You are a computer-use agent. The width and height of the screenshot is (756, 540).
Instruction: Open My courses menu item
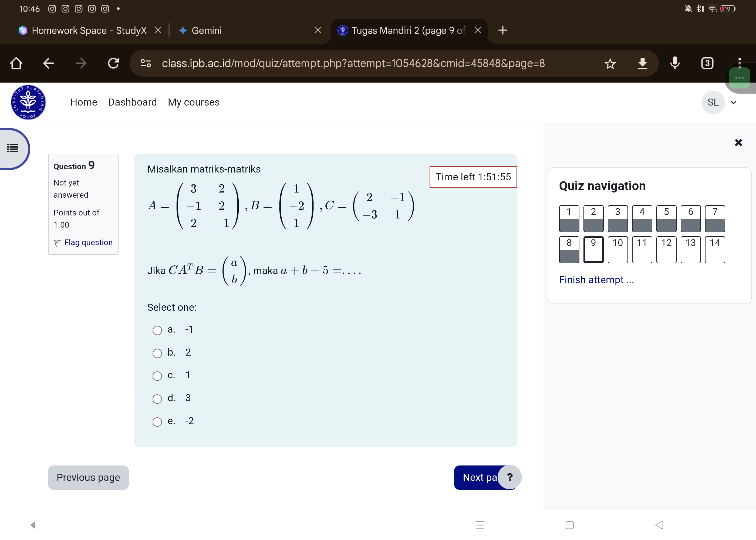coord(194,102)
